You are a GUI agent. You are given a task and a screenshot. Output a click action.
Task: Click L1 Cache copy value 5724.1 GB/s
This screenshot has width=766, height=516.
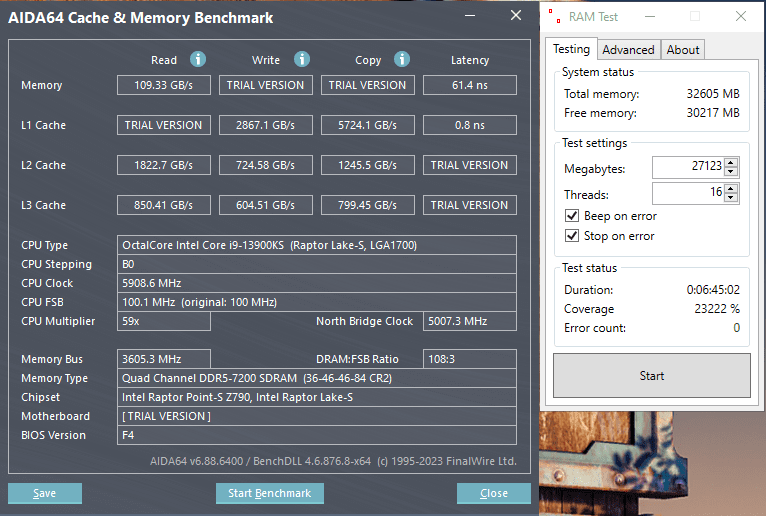point(367,125)
